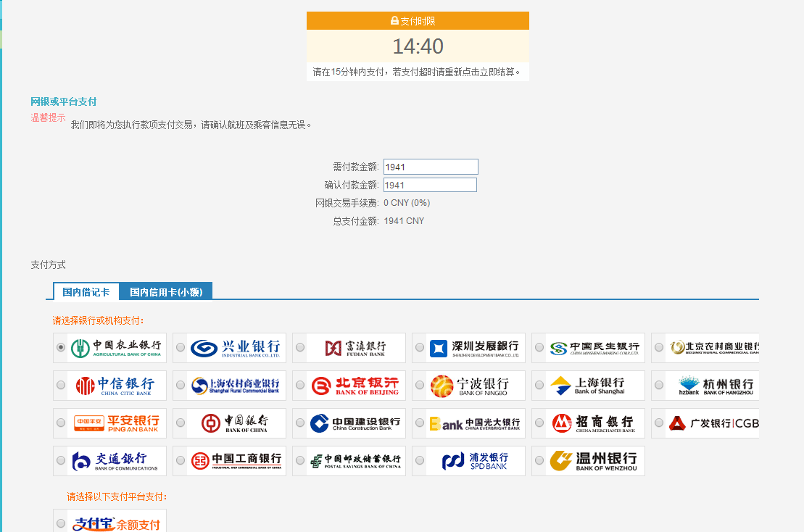The image size is (804, 532).
Task: Select the radio button beside 交通银行
Action: [61, 460]
